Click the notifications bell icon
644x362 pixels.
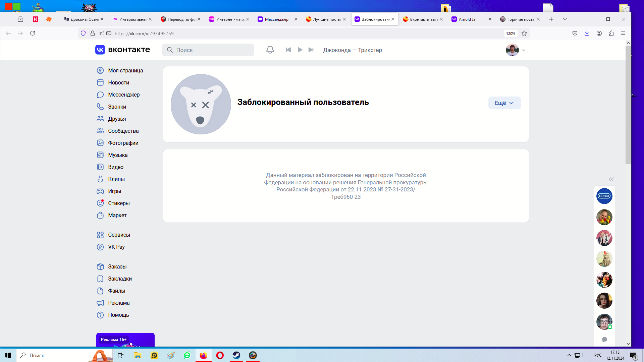pyautogui.click(x=270, y=50)
